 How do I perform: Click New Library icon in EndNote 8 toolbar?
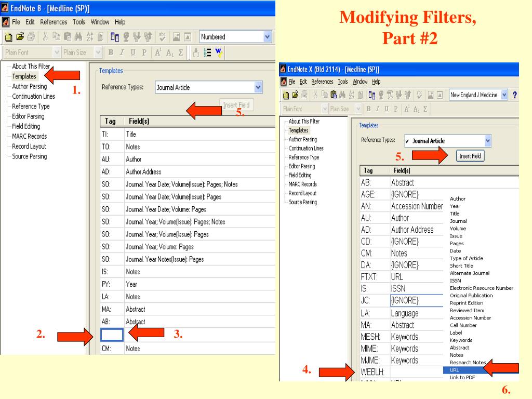8,37
